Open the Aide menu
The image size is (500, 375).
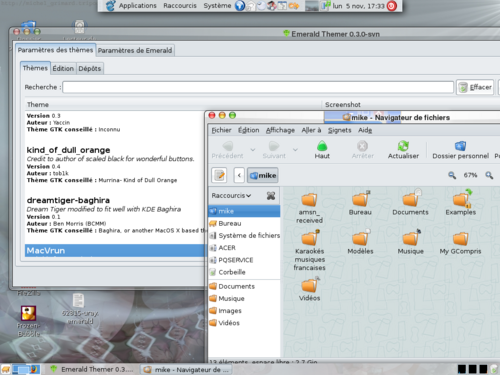(365, 130)
